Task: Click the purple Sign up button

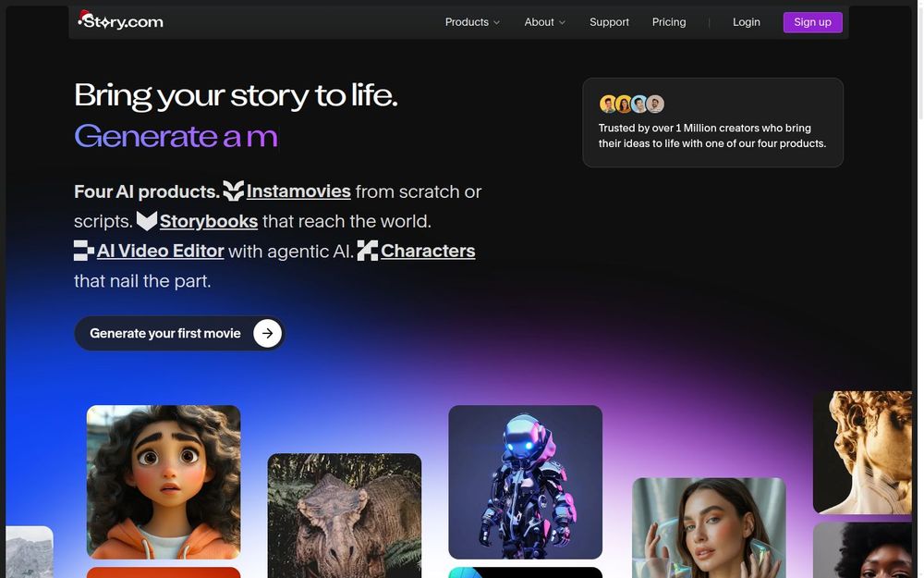Action: [x=812, y=22]
